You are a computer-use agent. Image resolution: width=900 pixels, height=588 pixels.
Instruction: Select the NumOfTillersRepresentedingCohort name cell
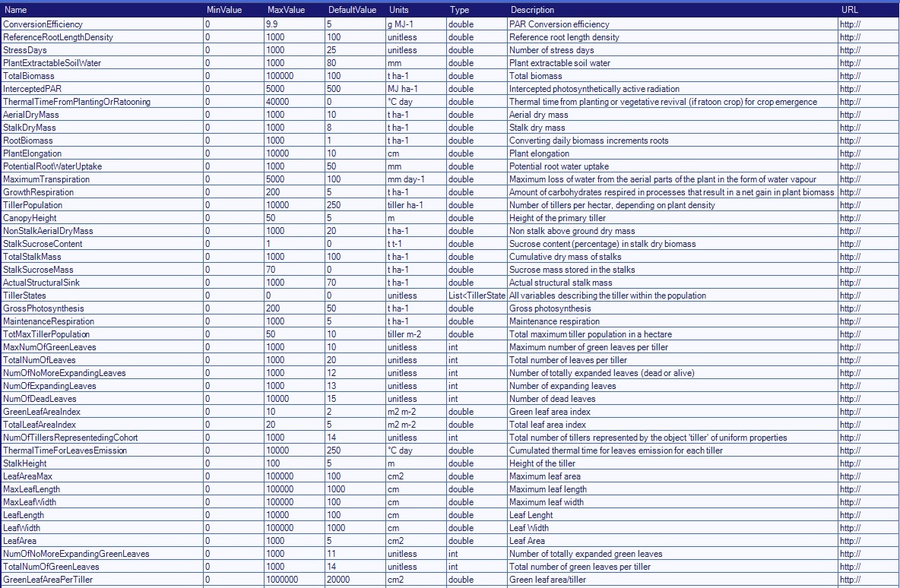tap(102, 437)
